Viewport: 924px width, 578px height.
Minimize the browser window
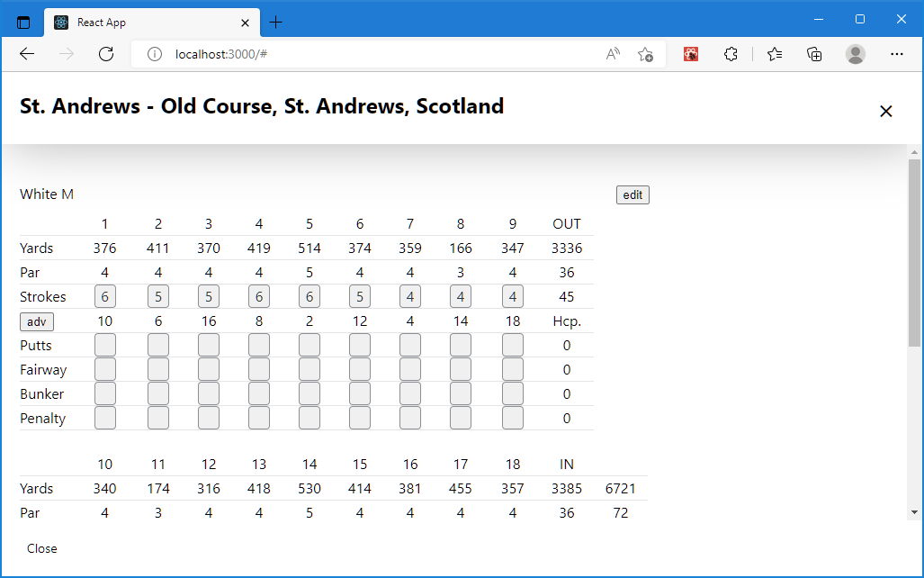[x=819, y=20]
